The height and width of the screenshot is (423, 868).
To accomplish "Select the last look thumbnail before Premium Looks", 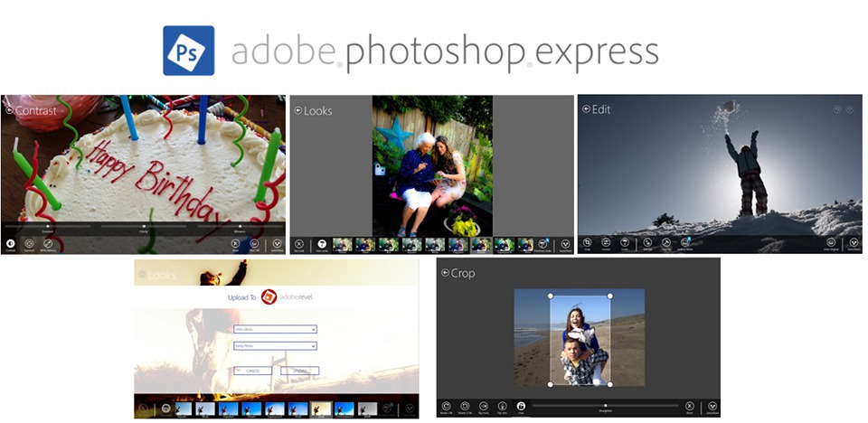I will 526,244.
